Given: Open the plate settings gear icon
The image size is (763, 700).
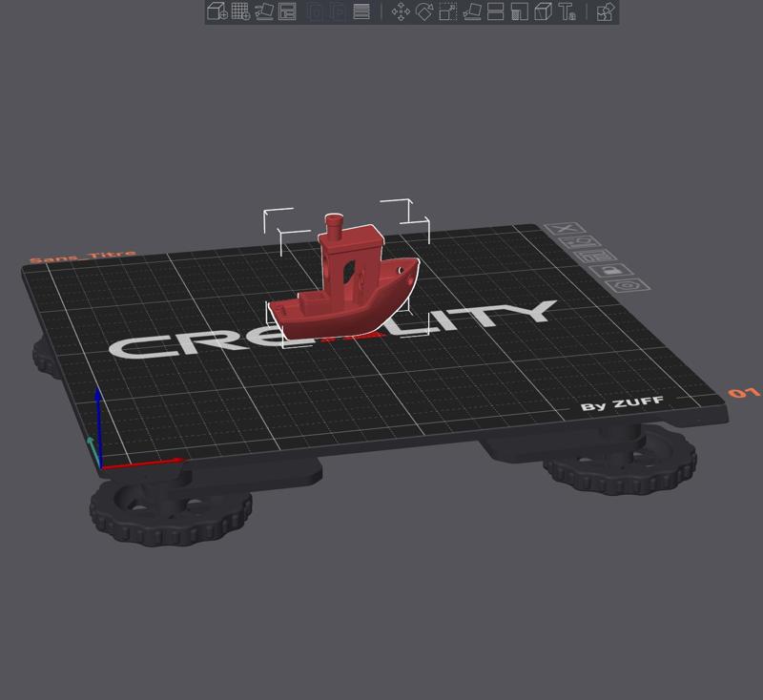Looking at the screenshot, I should coord(628,285).
